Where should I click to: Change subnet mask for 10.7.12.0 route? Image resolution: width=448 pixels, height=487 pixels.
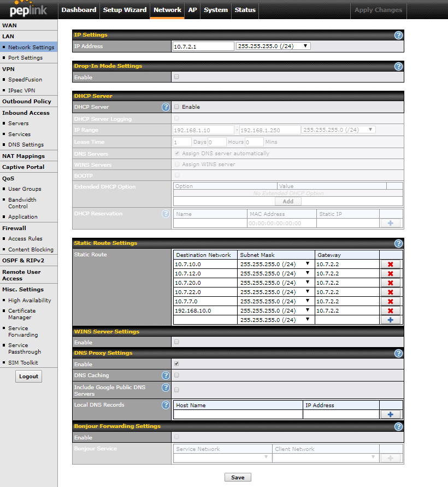coord(276,274)
